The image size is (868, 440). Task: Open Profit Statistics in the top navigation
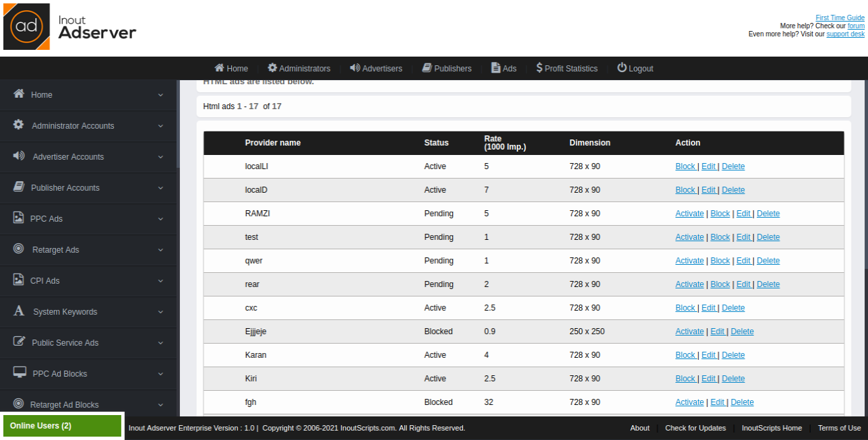click(567, 68)
